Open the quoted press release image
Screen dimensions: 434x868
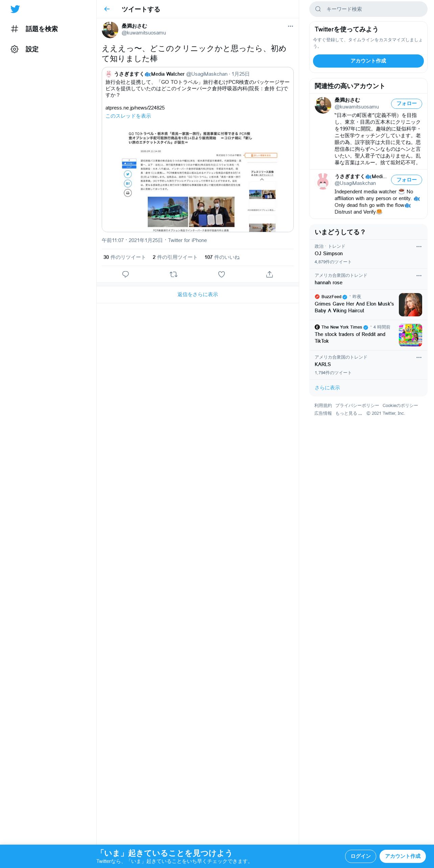coord(198,177)
